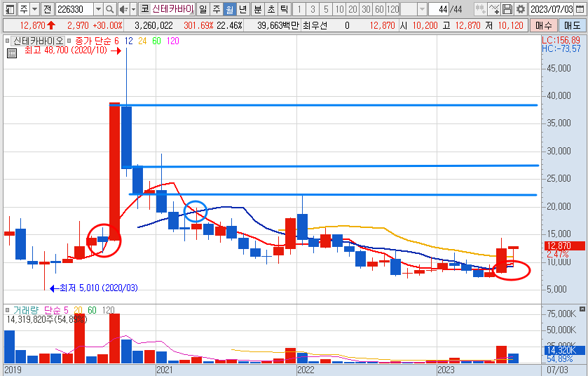Select the 년 yearly period
The height and width of the screenshot is (376, 588).
coord(242,9)
